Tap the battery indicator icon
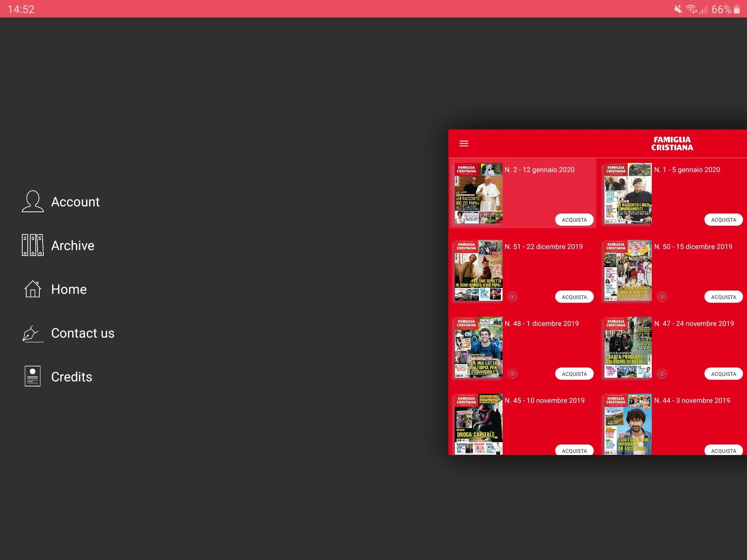Screen dimensions: 747x560 737,9
